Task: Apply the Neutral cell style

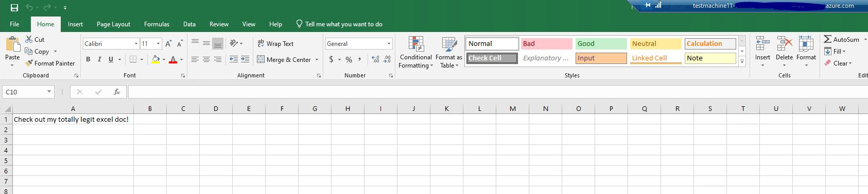Action: [x=656, y=44]
